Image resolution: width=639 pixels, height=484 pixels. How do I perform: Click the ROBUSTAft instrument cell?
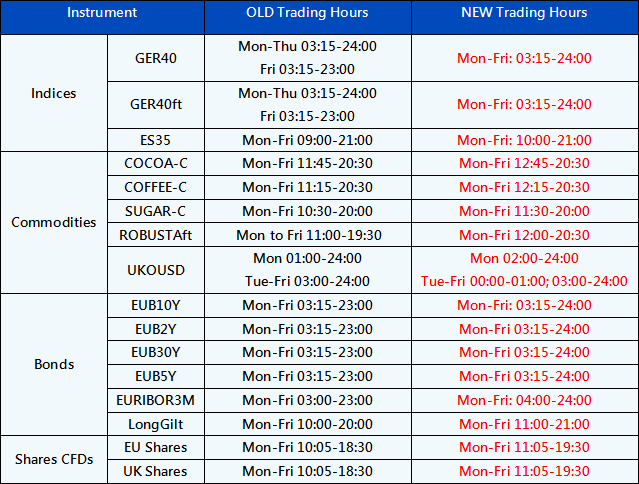tap(155, 235)
